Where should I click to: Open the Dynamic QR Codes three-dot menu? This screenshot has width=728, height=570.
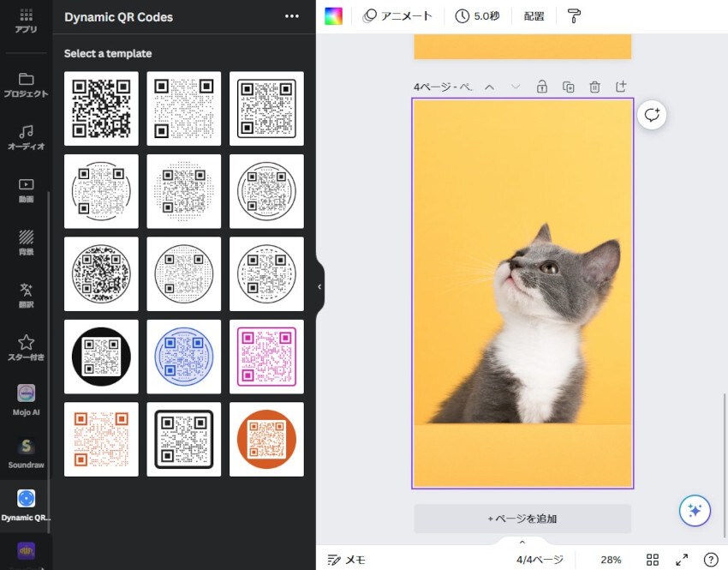pos(292,16)
